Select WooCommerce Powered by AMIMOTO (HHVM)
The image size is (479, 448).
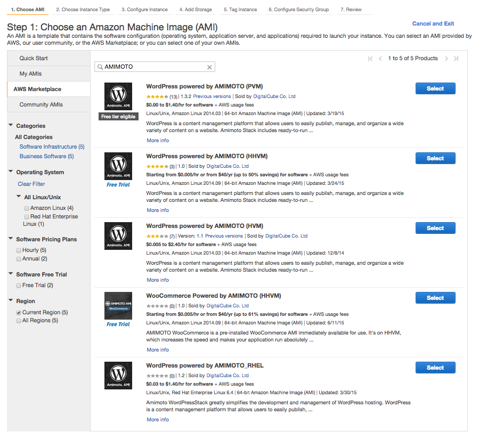click(x=435, y=298)
